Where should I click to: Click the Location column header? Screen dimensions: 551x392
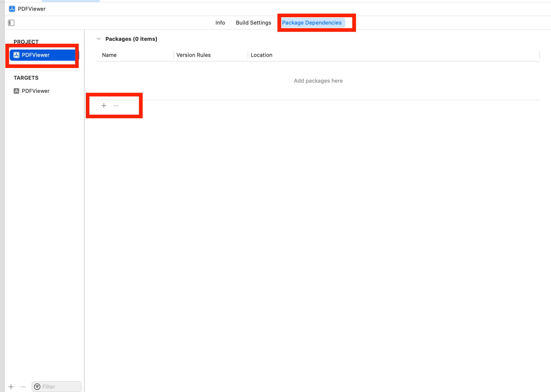[261, 55]
